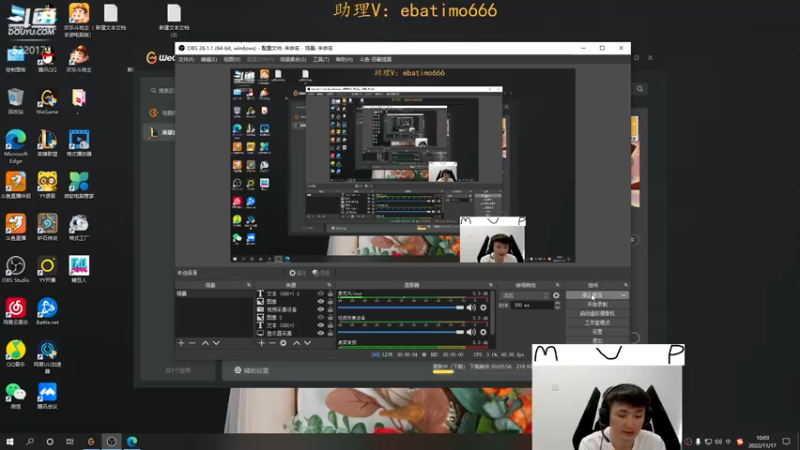Open Help menu in OBS menu bar

[344, 60]
